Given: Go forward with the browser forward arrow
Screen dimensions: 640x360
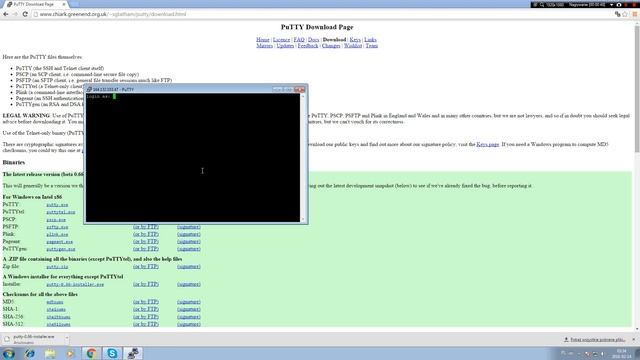Looking at the screenshot, I should (x=15, y=14).
